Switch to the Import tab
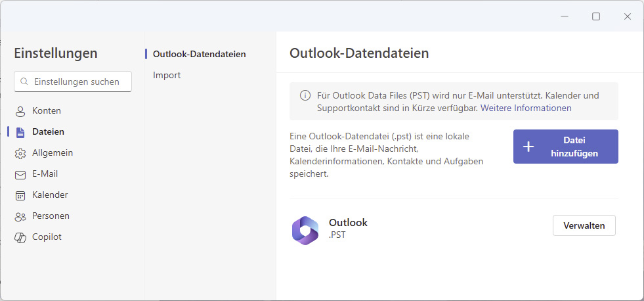Screen dimensions: 644x301 (167, 75)
